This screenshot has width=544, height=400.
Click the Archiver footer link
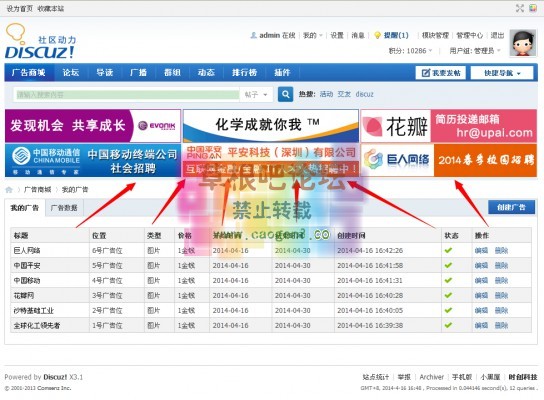pyautogui.click(x=432, y=377)
